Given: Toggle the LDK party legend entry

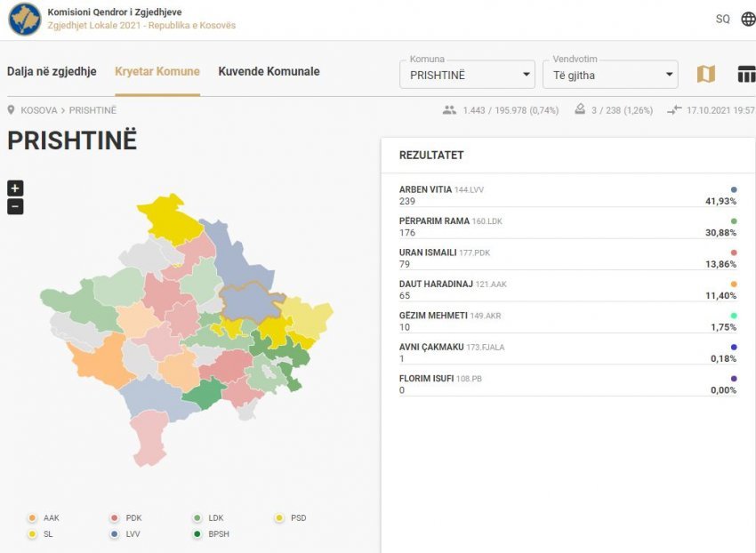Looking at the screenshot, I should click(208, 517).
